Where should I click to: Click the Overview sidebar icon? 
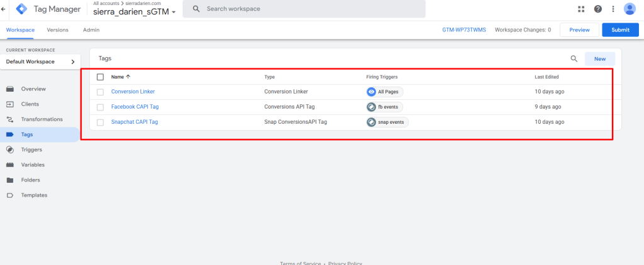click(10, 89)
